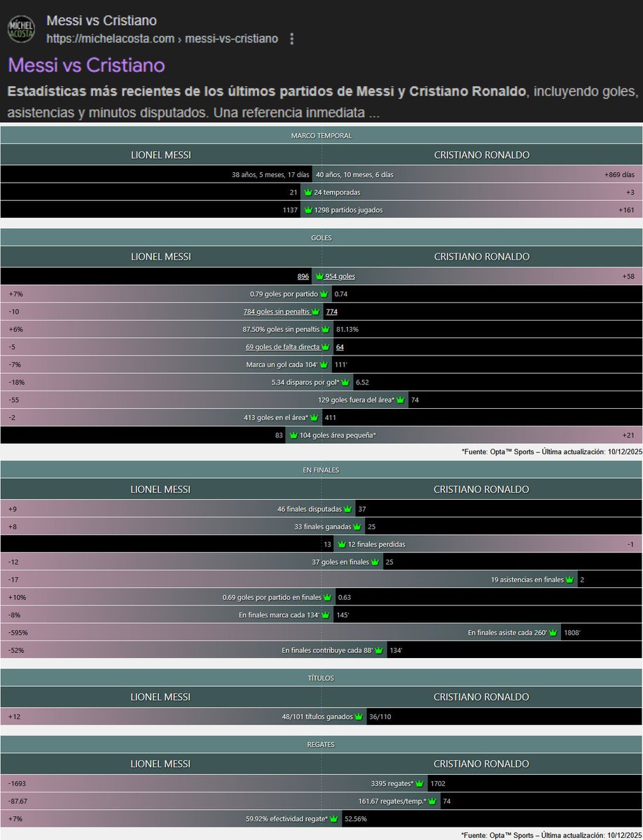Click the crown icon after En finales marca cada 134'
This screenshot has width=643, height=840.
click(326, 615)
